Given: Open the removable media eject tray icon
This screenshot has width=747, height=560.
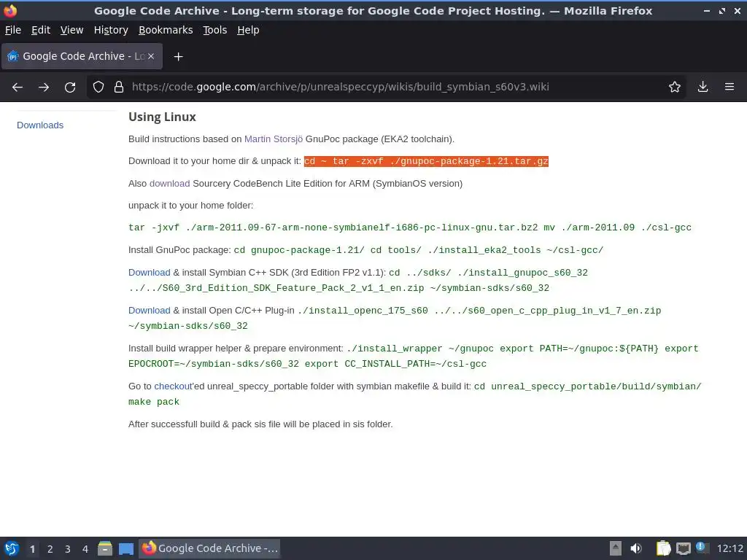Looking at the screenshot, I should 616,548.
